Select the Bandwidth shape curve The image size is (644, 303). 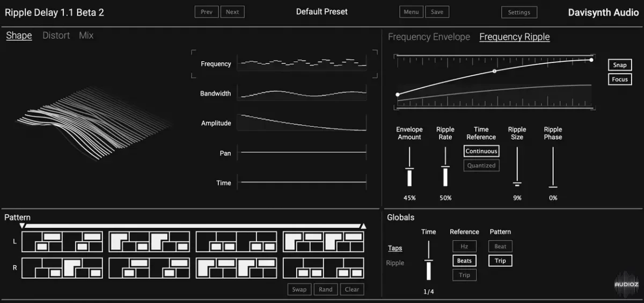point(302,93)
